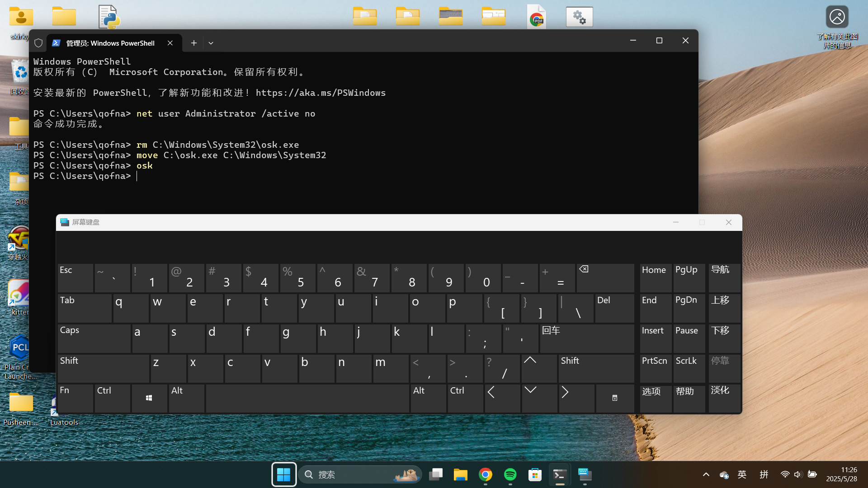Click the backspace key on the on-screen keyboard

(x=605, y=278)
